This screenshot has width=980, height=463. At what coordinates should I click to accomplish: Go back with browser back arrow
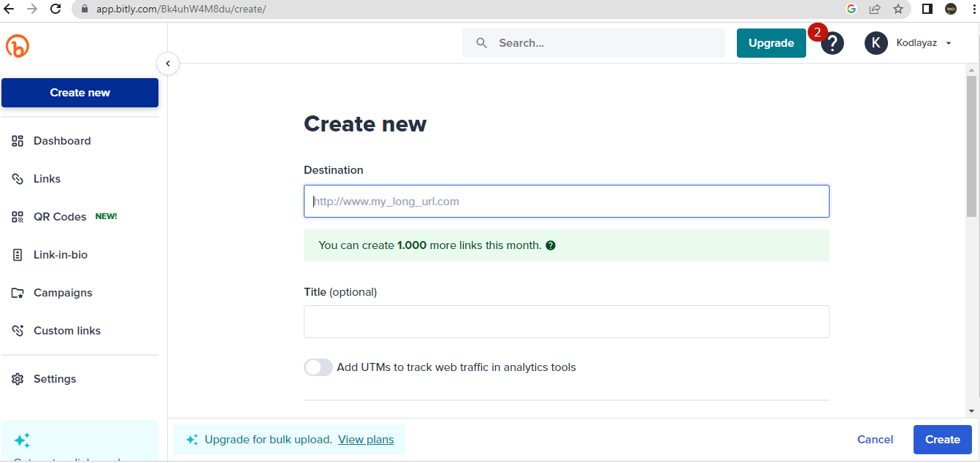coord(9,9)
